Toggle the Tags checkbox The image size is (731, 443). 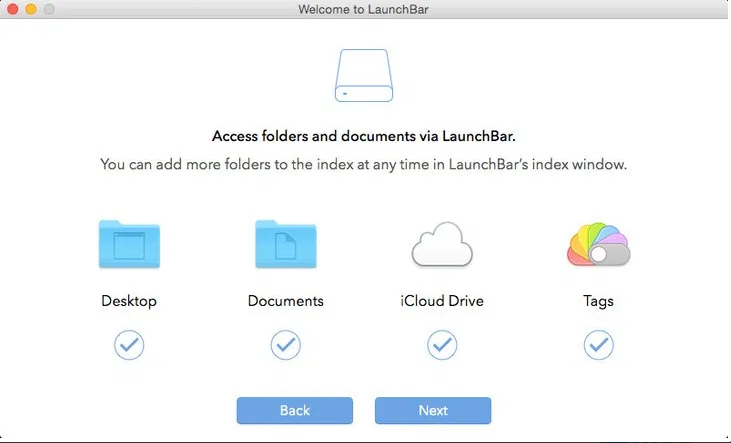(598, 345)
